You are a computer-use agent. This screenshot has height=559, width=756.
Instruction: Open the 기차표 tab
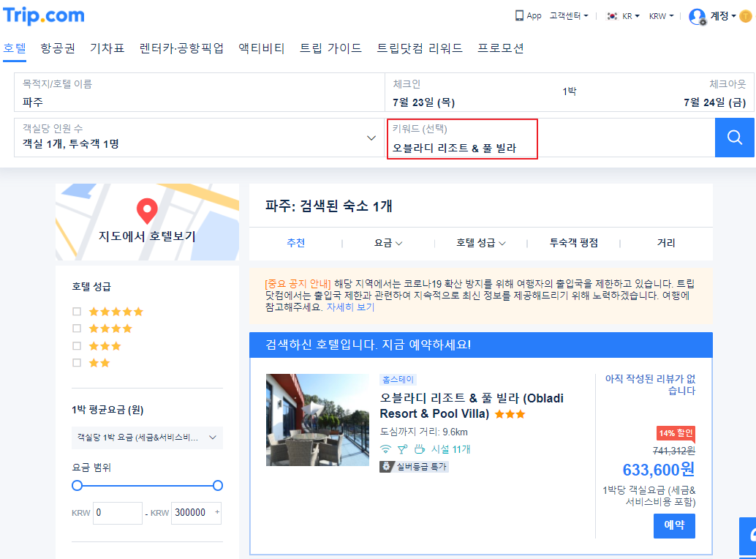(x=107, y=48)
